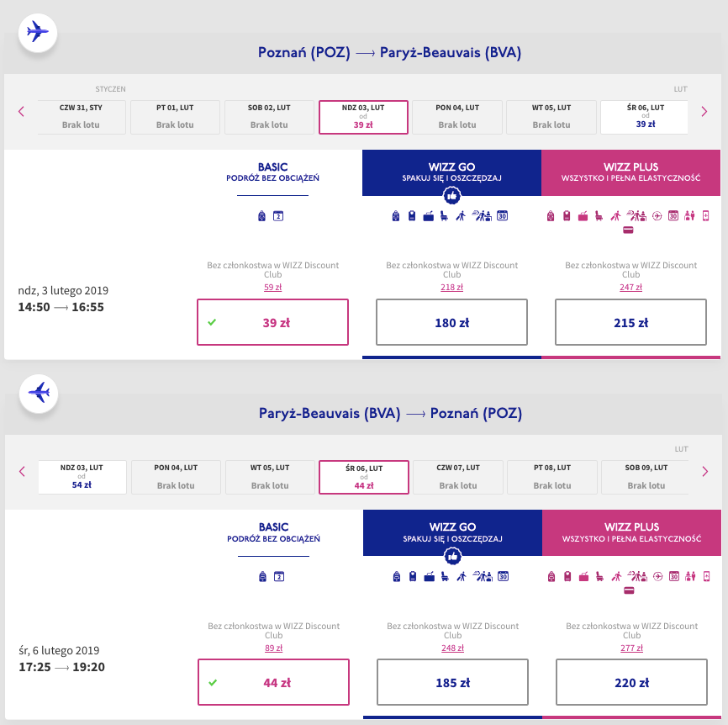
Task: Click WIZZ PLUS two-people seating icon in Poznań–Paryż section
Action: pyautogui.click(x=689, y=216)
